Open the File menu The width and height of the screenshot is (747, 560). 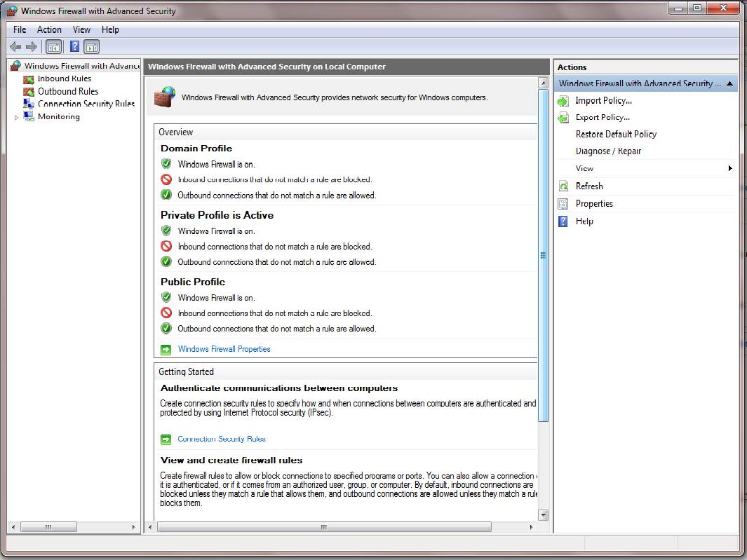click(20, 29)
